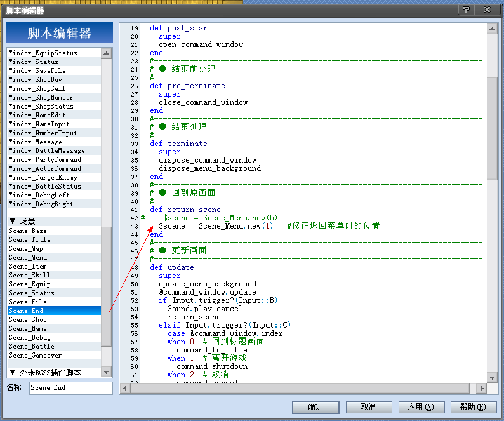Close the script editor window
The width and height of the screenshot is (504, 421).
[x=487, y=10]
